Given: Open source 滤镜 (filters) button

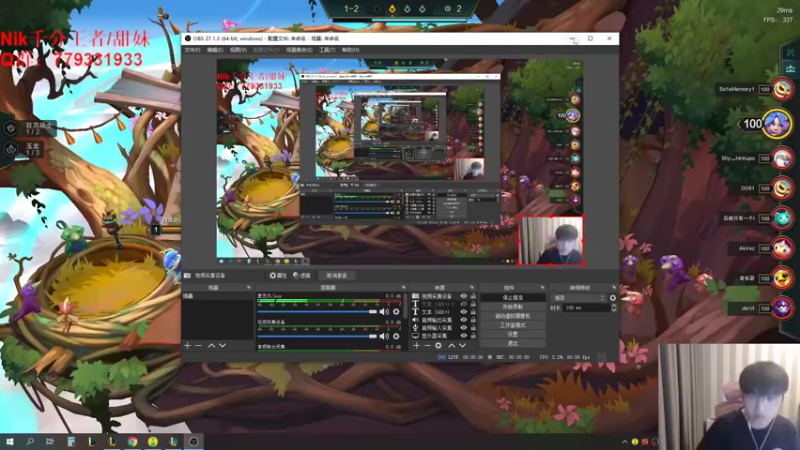Looking at the screenshot, I should [x=302, y=276].
